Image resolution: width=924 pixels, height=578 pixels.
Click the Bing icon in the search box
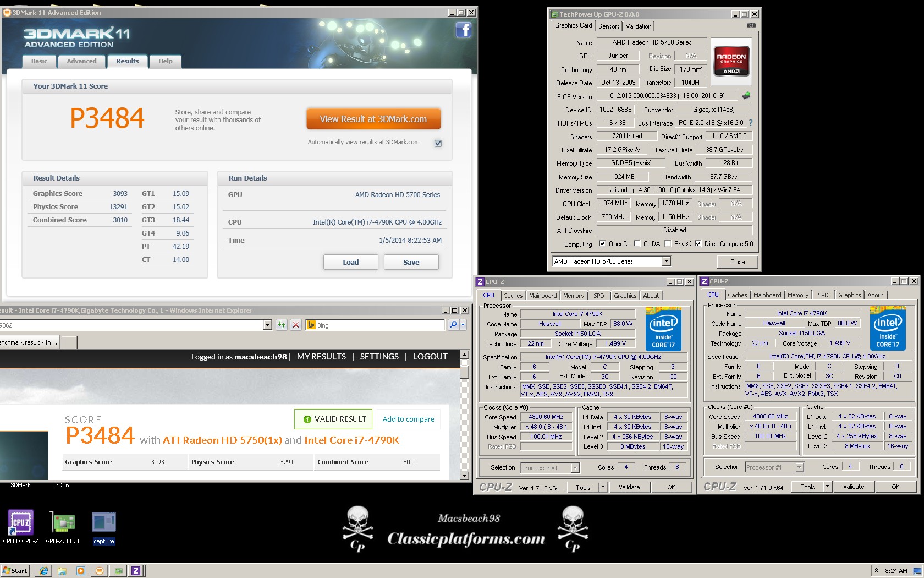[311, 325]
